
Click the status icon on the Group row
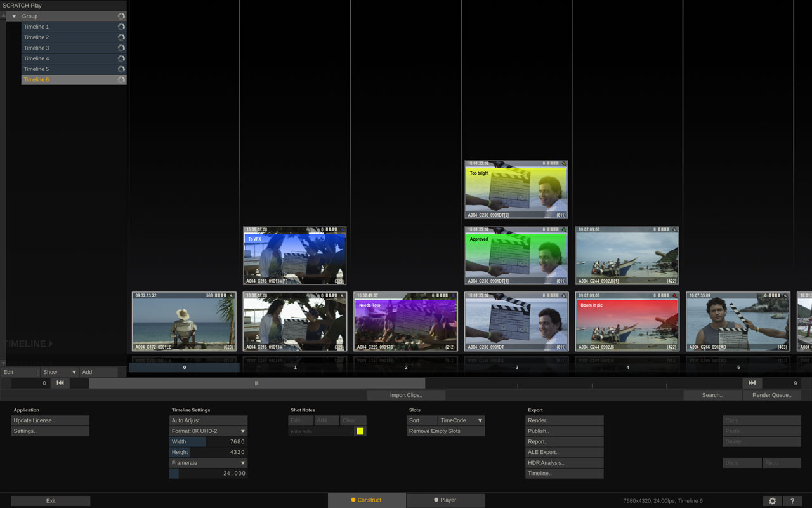(x=121, y=16)
